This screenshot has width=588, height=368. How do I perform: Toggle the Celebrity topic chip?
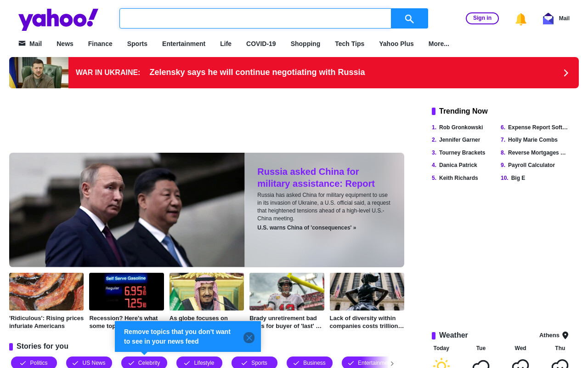click(x=144, y=362)
